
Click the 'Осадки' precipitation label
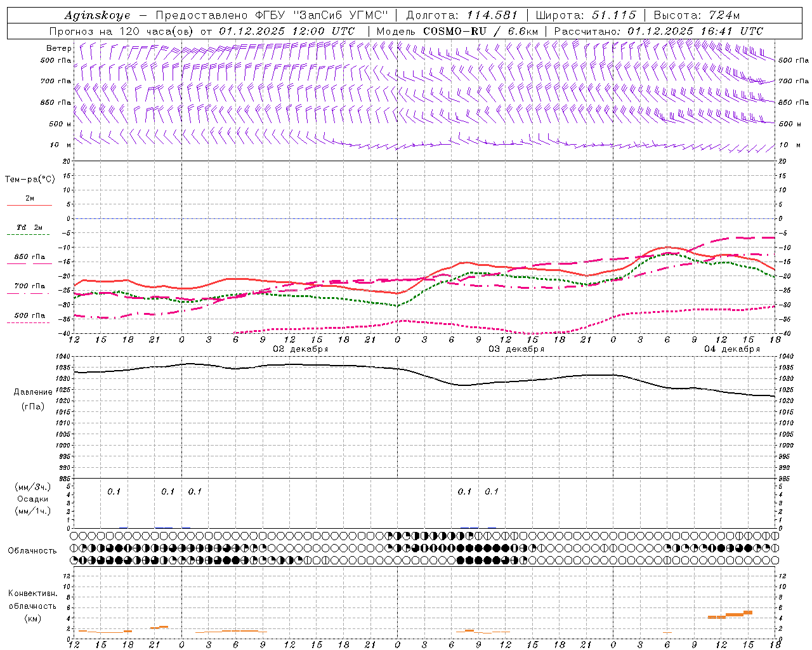pyautogui.click(x=33, y=500)
